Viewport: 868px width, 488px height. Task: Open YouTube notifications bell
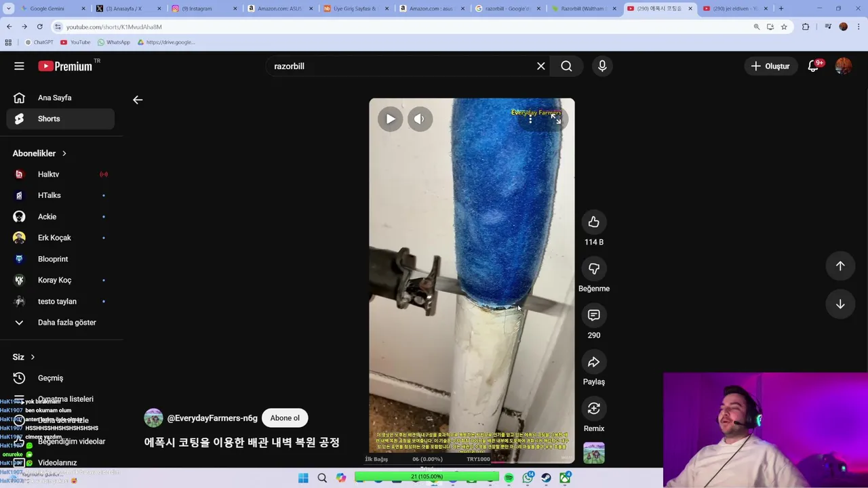[x=814, y=66]
